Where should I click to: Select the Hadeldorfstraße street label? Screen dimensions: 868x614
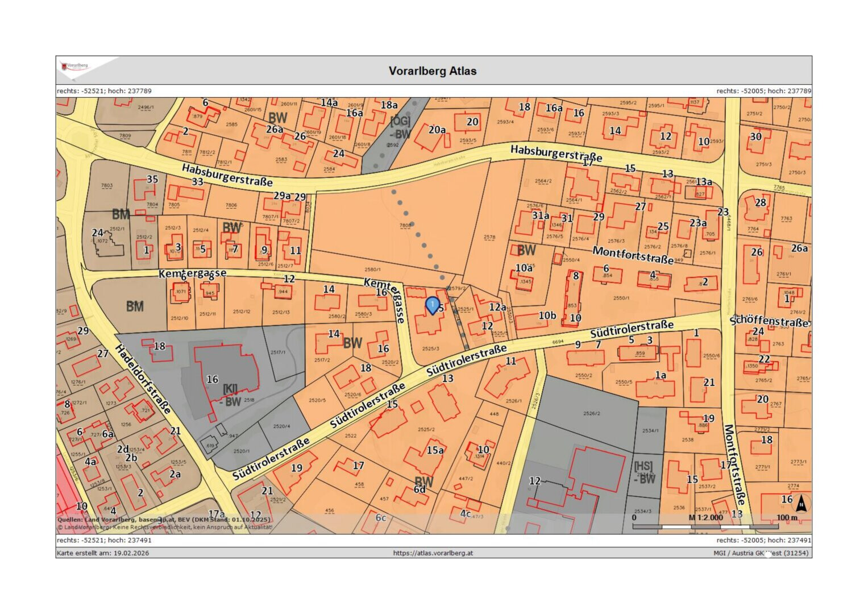(143, 379)
